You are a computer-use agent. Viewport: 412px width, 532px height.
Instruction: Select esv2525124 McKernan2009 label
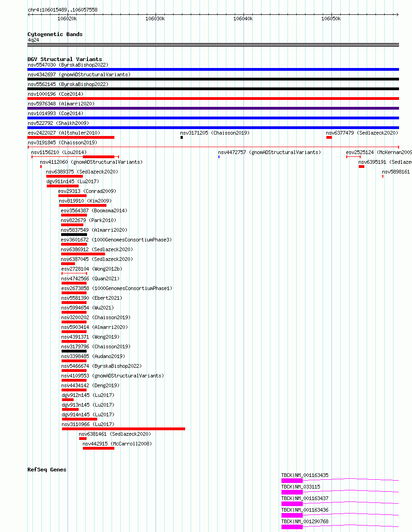click(x=379, y=152)
